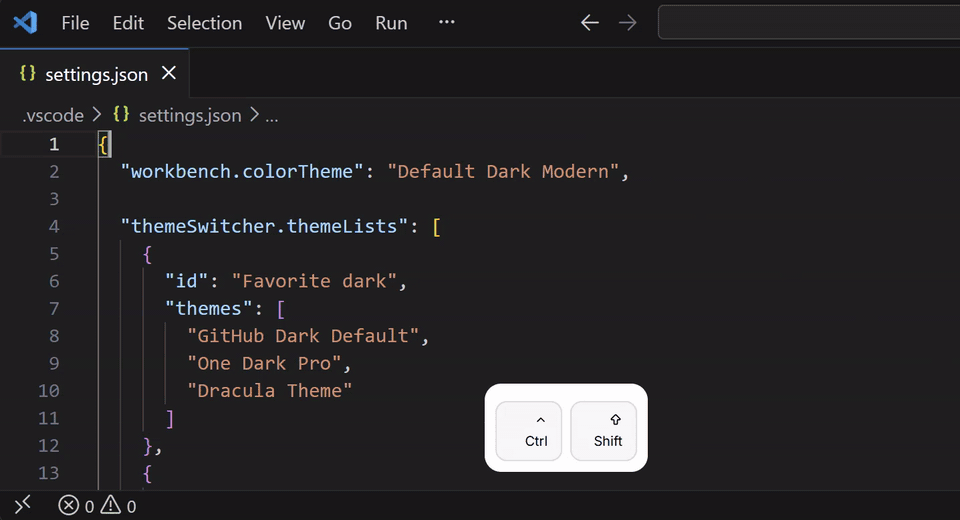Click .vscode folder in breadcrumb
The height and width of the screenshot is (520, 960).
[53, 115]
